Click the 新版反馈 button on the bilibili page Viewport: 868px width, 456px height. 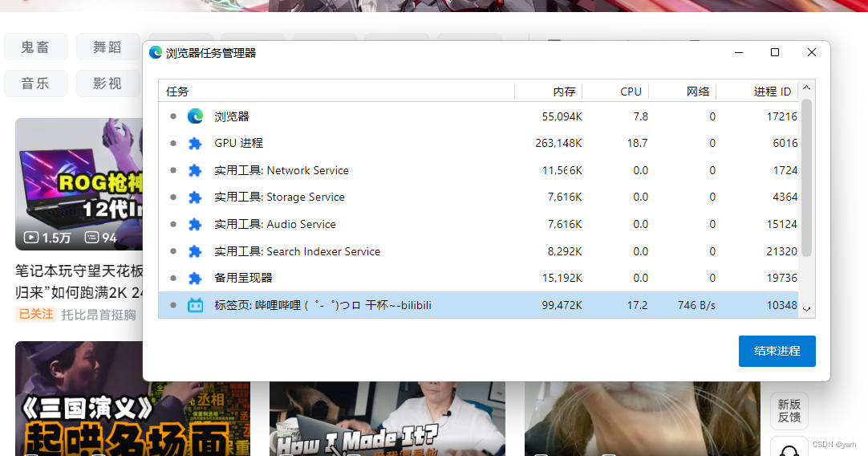click(789, 411)
